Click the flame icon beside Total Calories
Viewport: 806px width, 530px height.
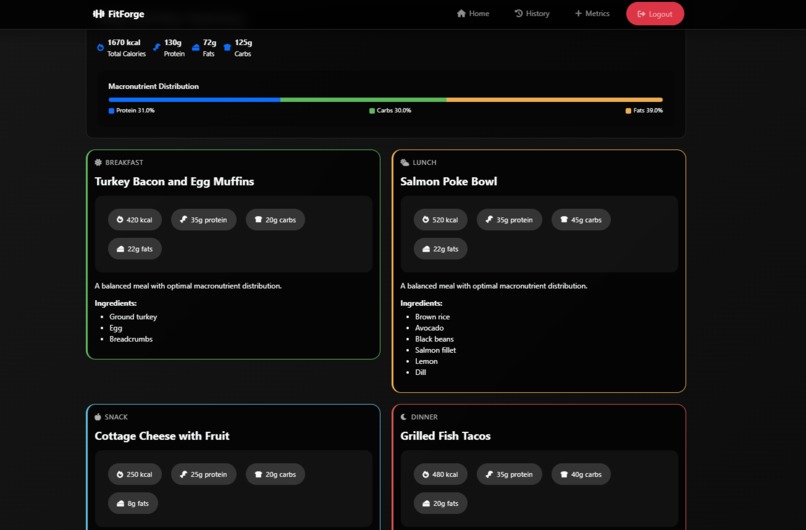pyautogui.click(x=100, y=48)
